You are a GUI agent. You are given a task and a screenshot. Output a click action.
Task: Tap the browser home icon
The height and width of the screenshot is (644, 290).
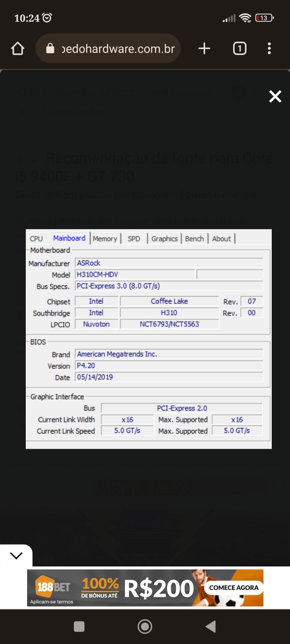[x=18, y=48]
